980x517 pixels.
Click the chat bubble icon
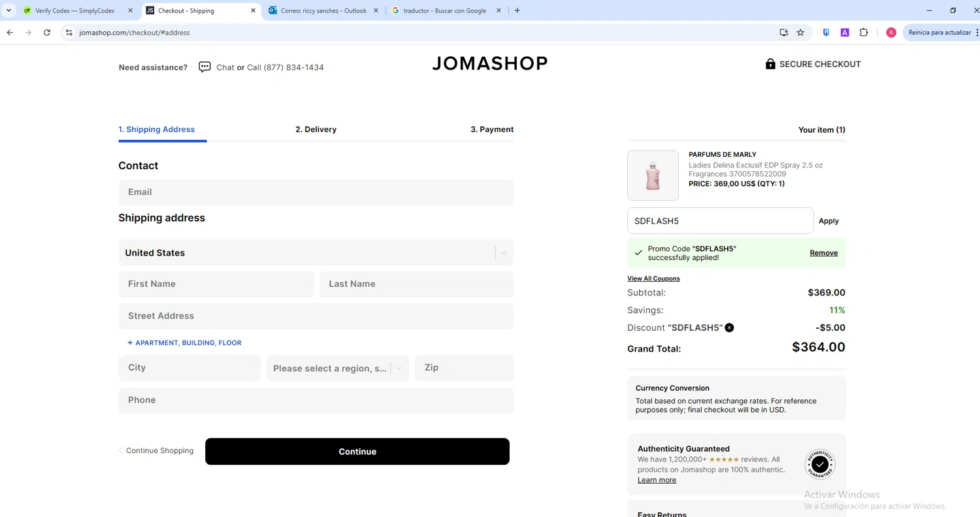coord(204,67)
